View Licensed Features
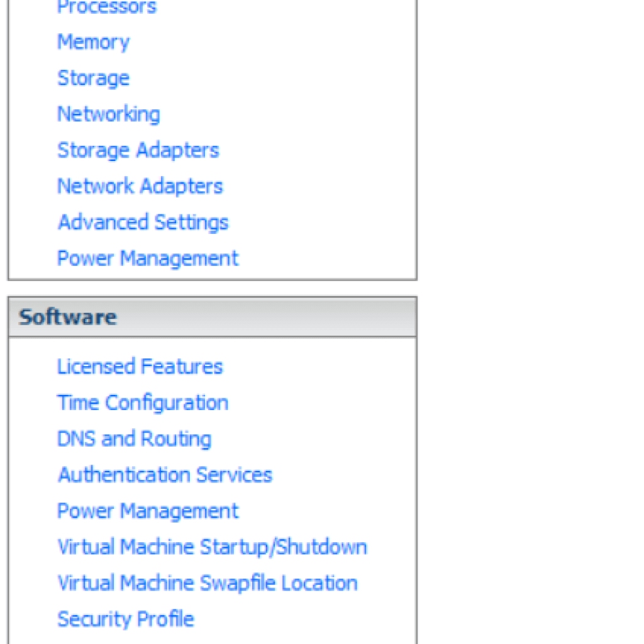This screenshot has height=644, width=644. click(140, 366)
